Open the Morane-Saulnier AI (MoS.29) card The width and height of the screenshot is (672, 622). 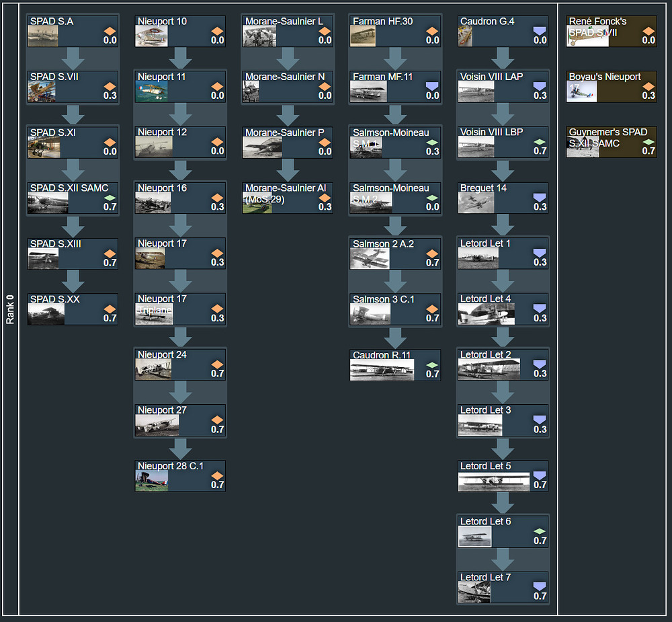tap(288, 198)
